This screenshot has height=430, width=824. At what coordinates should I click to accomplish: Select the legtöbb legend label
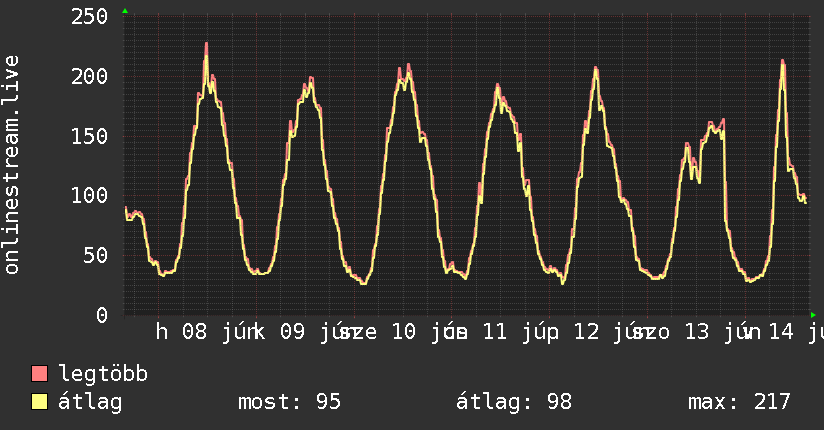(103, 374)
